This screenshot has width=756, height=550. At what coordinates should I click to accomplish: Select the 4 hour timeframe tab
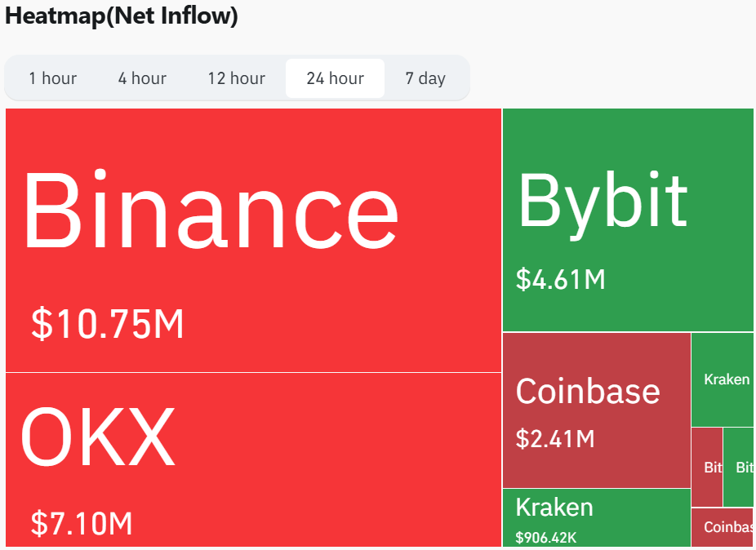(x=142, y=78)
